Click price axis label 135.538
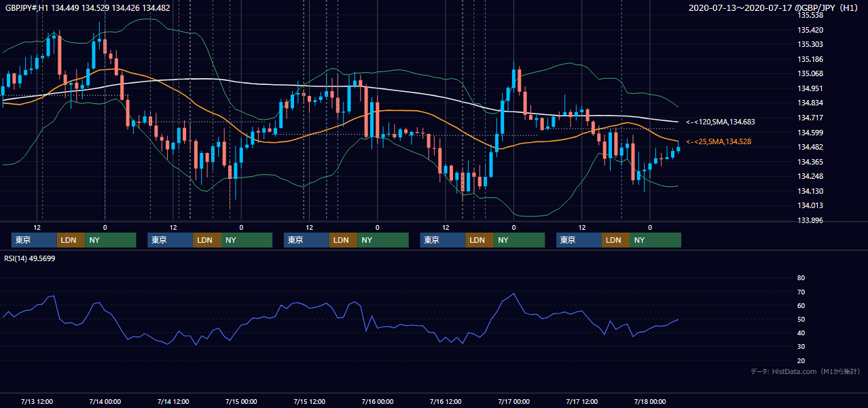Image resolution: width=868 pixels, height=408 pixels. [x=810, y=15]
